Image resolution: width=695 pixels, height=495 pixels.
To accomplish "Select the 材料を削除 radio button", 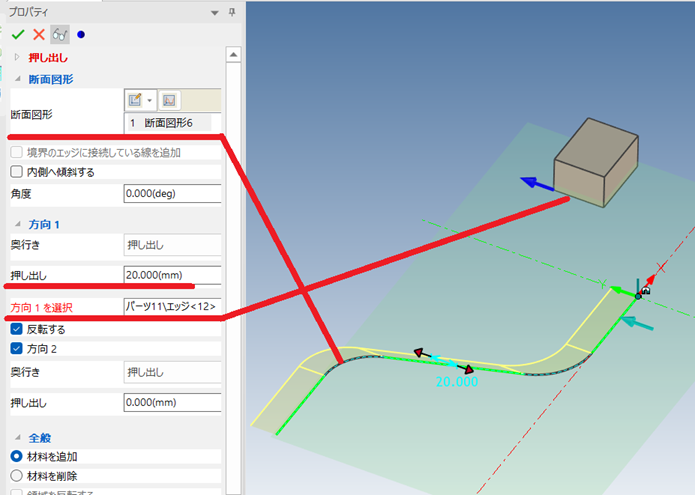I will coord(17,476).
